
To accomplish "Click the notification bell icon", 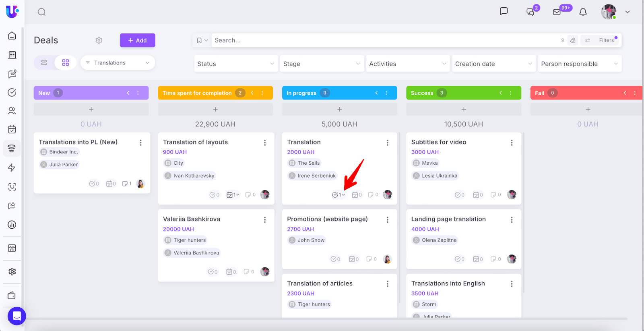I will [583, 12].
